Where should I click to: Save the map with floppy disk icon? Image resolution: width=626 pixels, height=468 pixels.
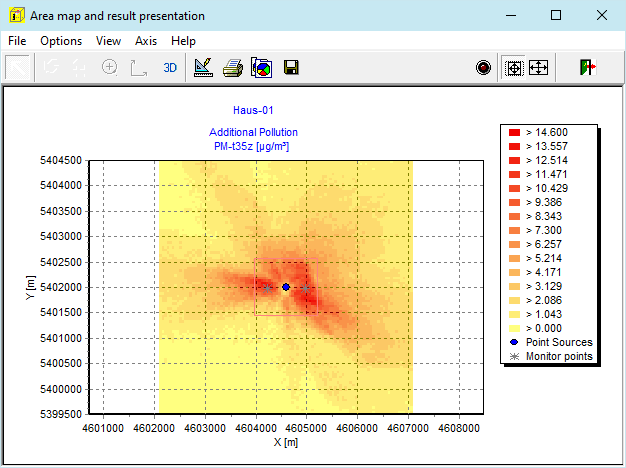coord(291,67)
